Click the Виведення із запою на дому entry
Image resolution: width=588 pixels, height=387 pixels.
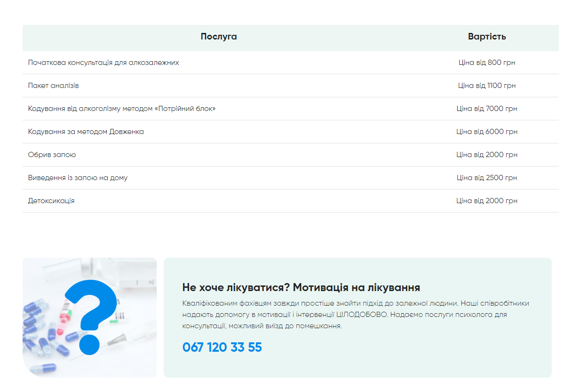(78, 178)
